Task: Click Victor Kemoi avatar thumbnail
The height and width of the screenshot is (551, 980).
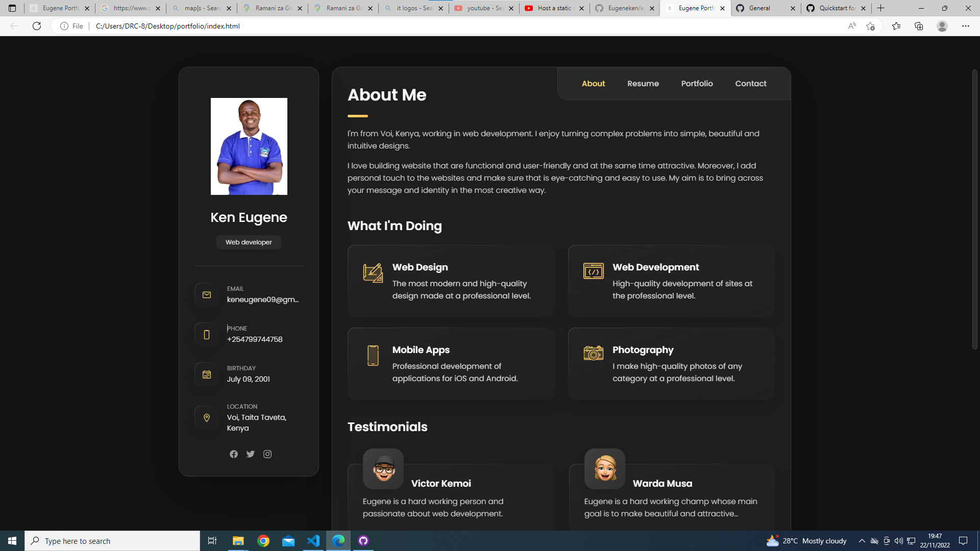Action: (383, 468)
